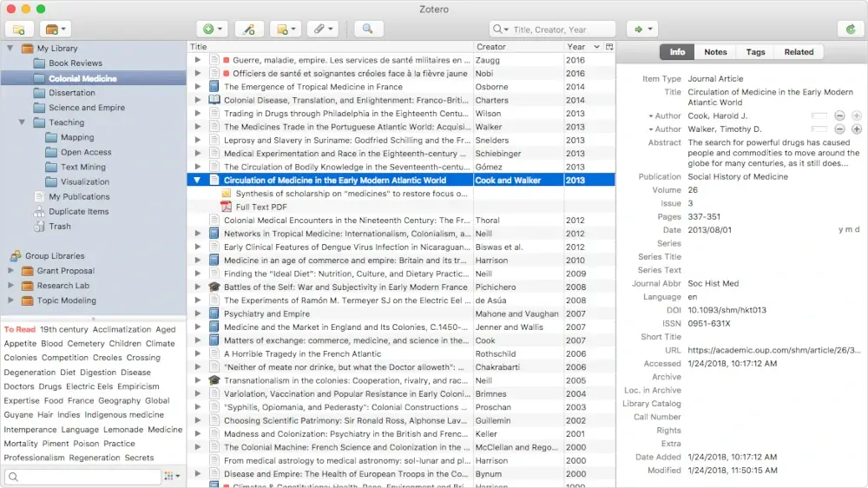Switch to the Notes tab

click(715, 51)
